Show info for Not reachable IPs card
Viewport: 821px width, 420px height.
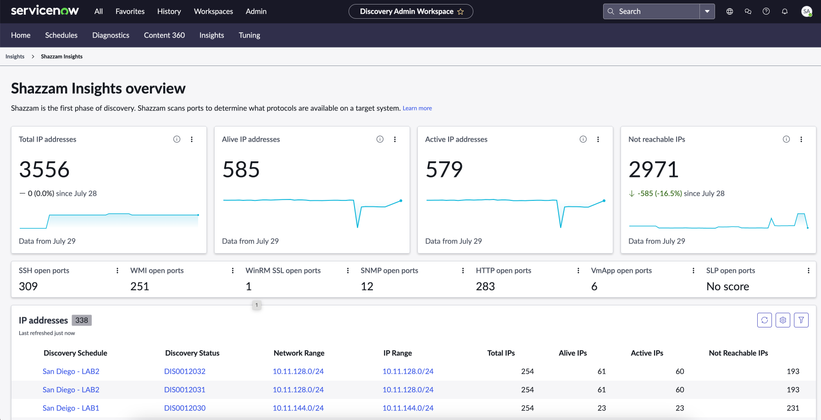click(x=786, y=139)
